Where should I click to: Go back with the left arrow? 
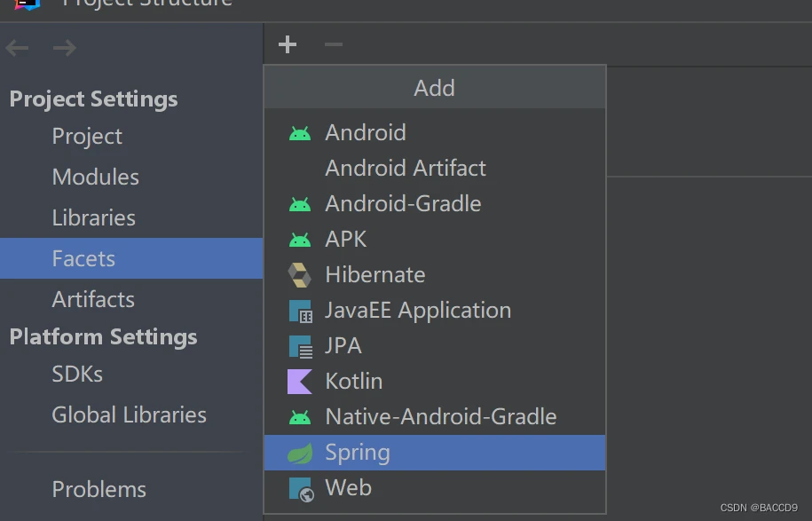click(17, 48)
